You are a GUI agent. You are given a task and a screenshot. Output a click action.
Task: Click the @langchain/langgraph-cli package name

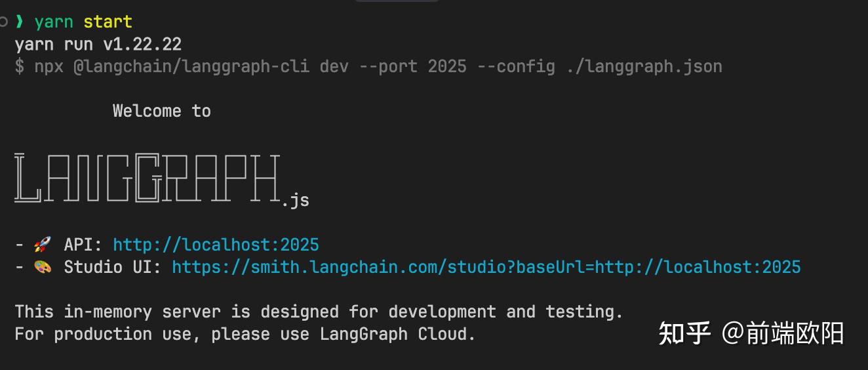click(191, 66)
